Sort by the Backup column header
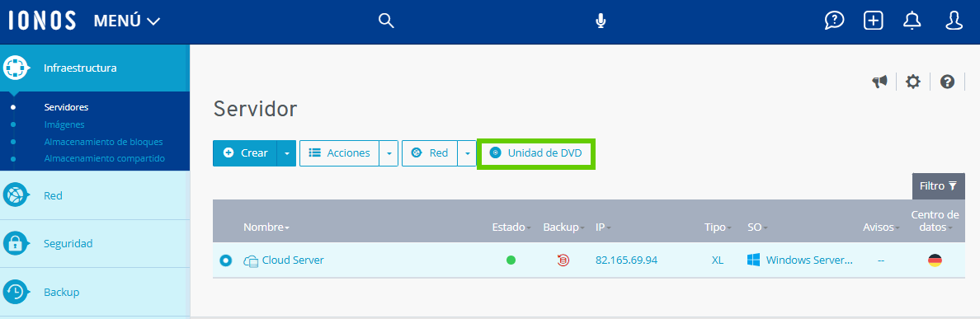 coord(564,228)
